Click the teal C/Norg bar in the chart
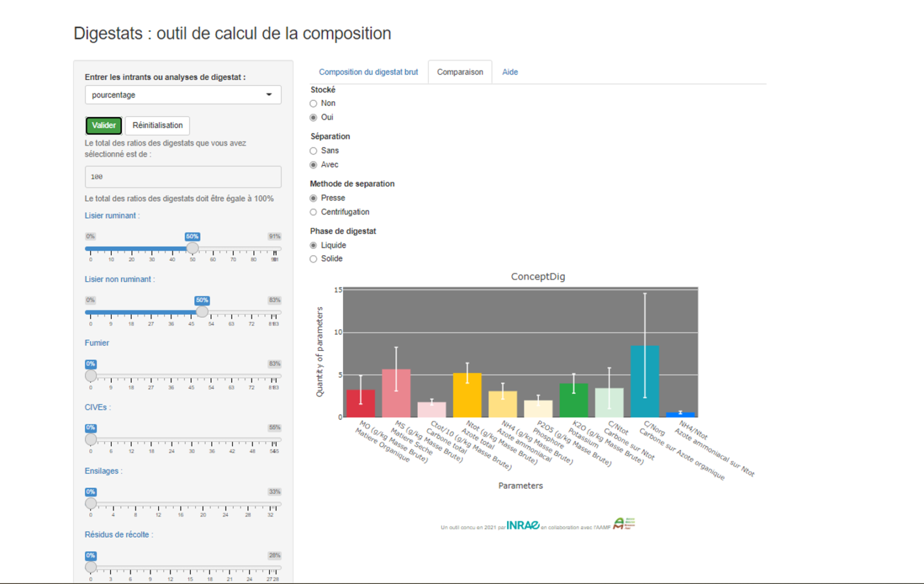924x584 pixels. (645, 381)
